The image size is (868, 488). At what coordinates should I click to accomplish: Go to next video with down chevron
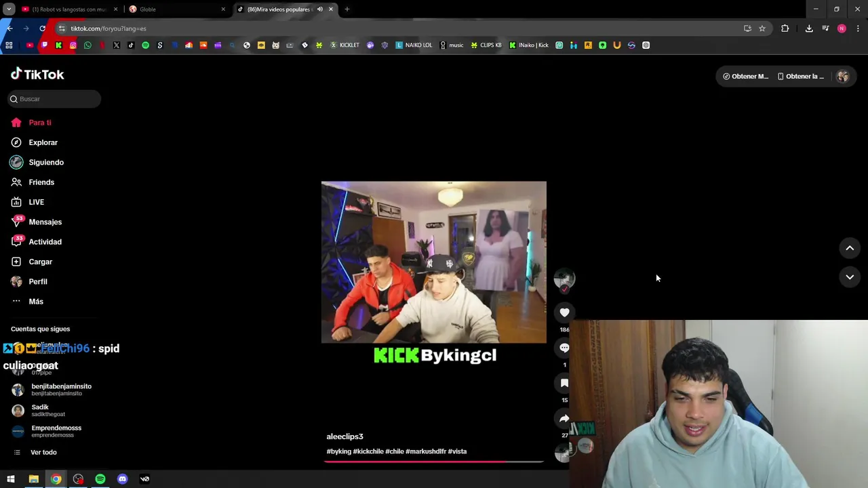(x=850, y=277)
